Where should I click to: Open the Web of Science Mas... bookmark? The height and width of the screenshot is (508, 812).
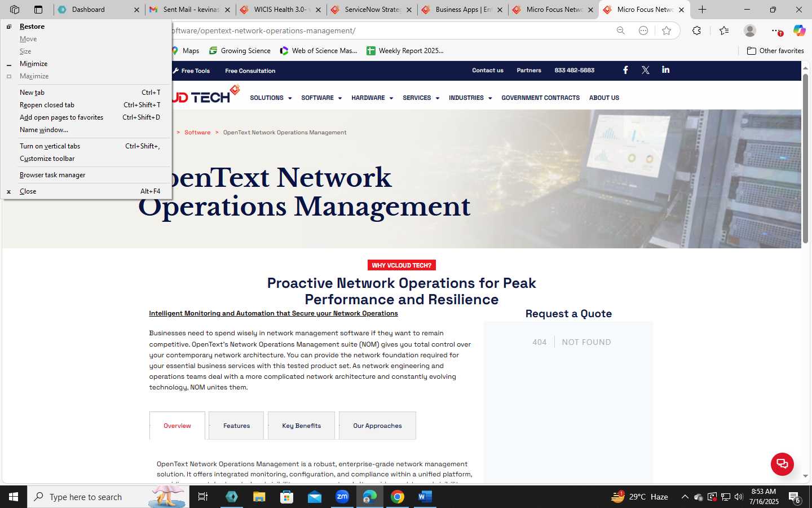319,51
